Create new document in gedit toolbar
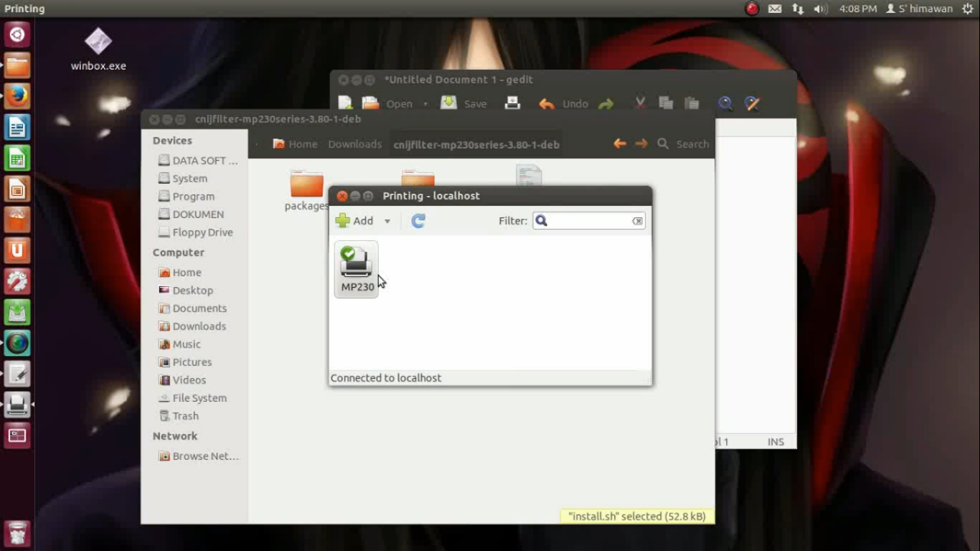The height and width of the screenshot is (551, 980). [x=345, y=103]
